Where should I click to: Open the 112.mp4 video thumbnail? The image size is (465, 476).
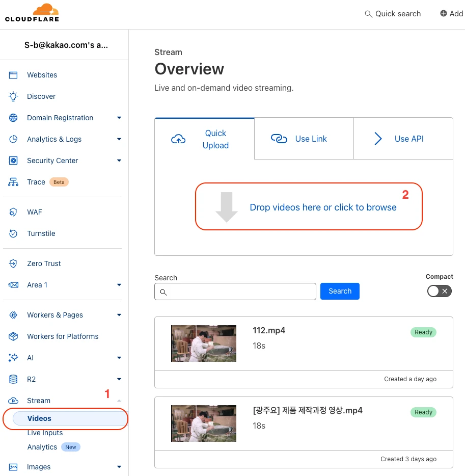pos(204,343)
